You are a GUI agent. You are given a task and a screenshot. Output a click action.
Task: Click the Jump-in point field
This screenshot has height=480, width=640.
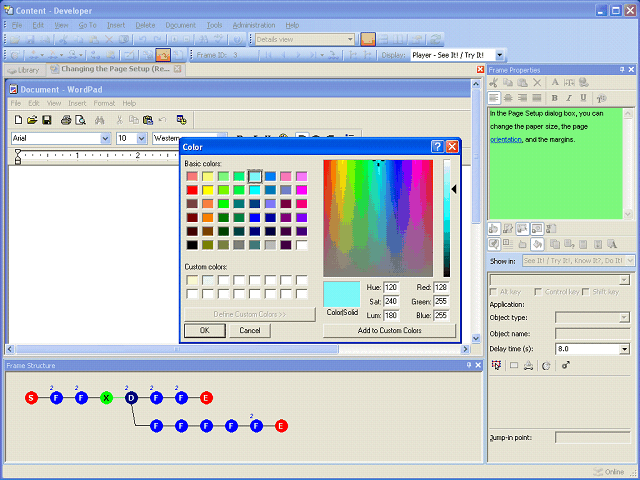[x=593, y=438]
